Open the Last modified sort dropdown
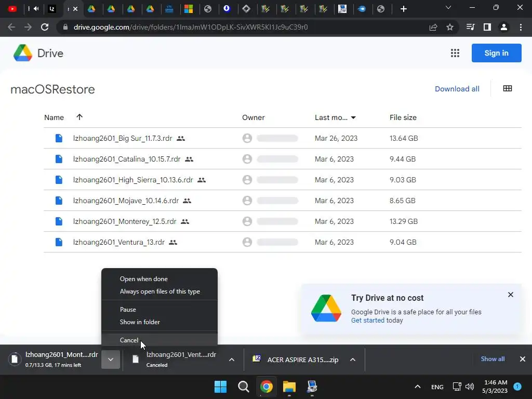The height and width of the screenshot is (399, 532). 353,118
